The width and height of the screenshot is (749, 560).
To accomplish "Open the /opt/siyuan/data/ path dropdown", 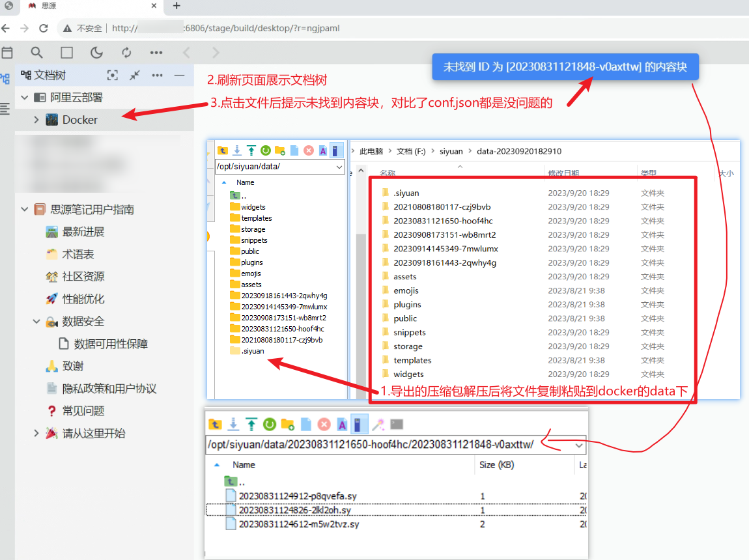I will pyautogui.click(x=339, y=167).
